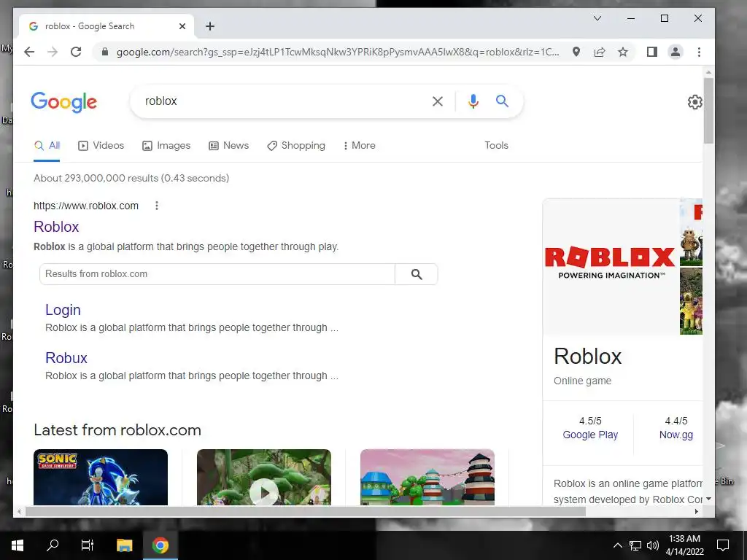Click the Chrome taskbar icon
The height and width of the screenshot is (560, 747).
tap(160, 545)
